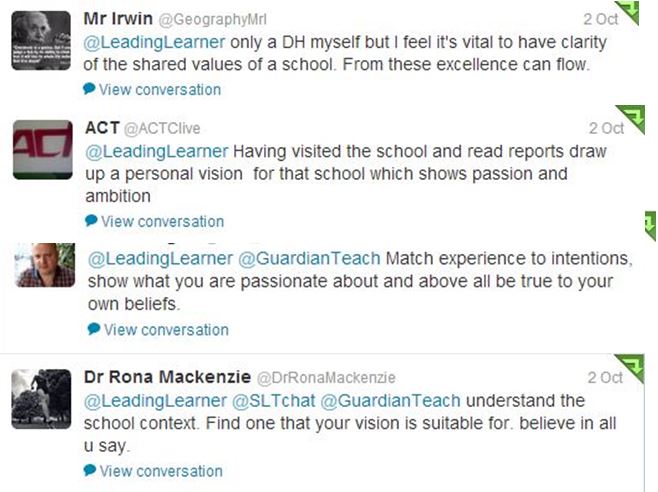The image size is (658, 492).
Task: Expand View conversation on Mr Irwin's tweet
Action: (x=159, y=89)
